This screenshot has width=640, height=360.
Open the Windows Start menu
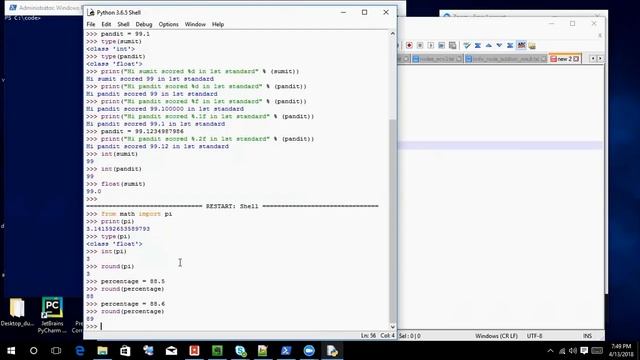[x=11, y=351]
